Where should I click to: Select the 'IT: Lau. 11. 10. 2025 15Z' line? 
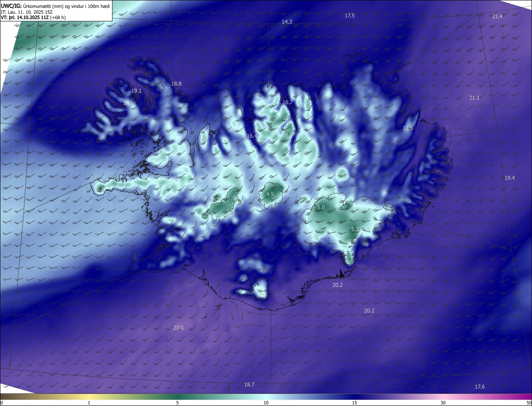point(27,12)
